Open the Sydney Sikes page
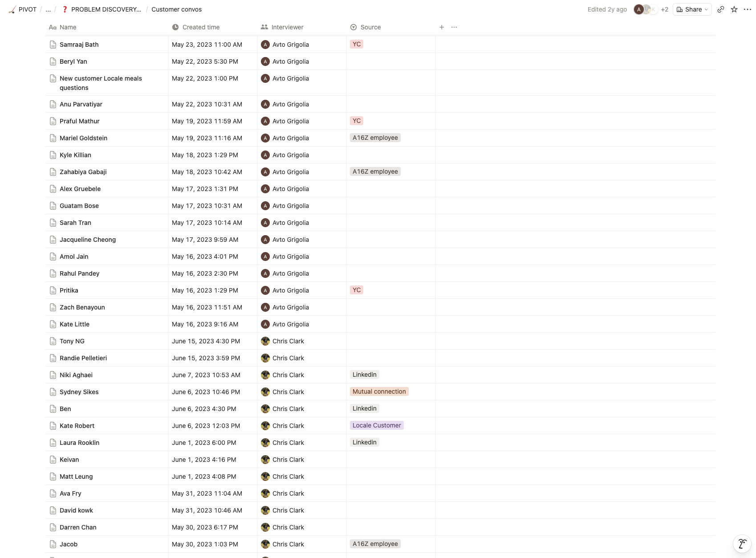 (x=79, y=392)
